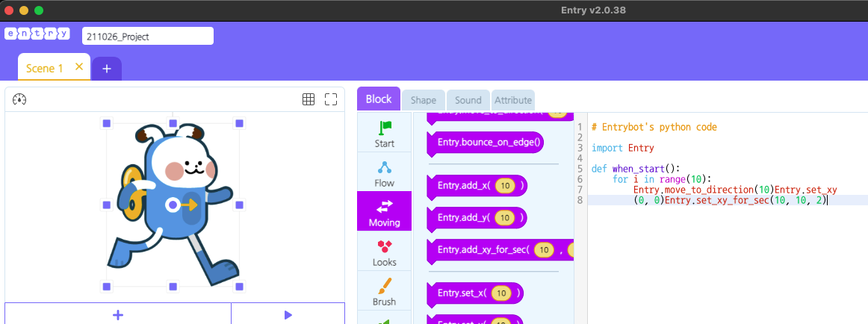Switch to the Sound tab
Image resolution: width=868 pixels, height=324 pixels.
(x=468, y=101)
